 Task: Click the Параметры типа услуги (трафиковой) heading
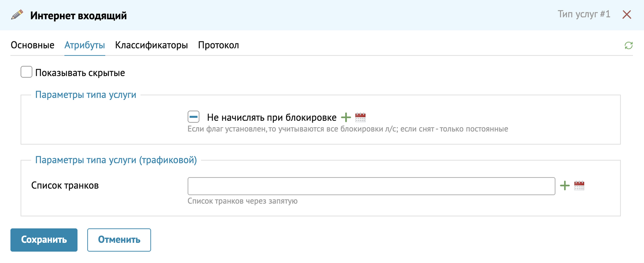click(116, 160)
